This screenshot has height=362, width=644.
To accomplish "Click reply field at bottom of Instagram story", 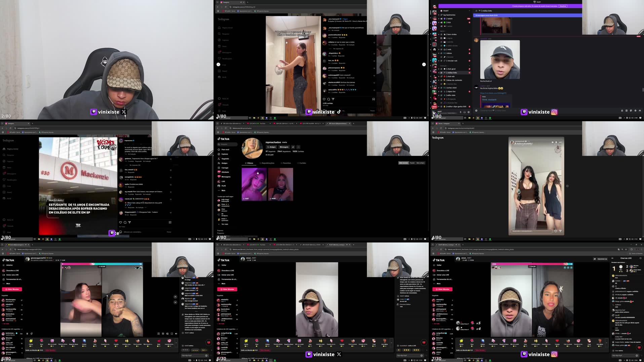I will coord(531,231).
